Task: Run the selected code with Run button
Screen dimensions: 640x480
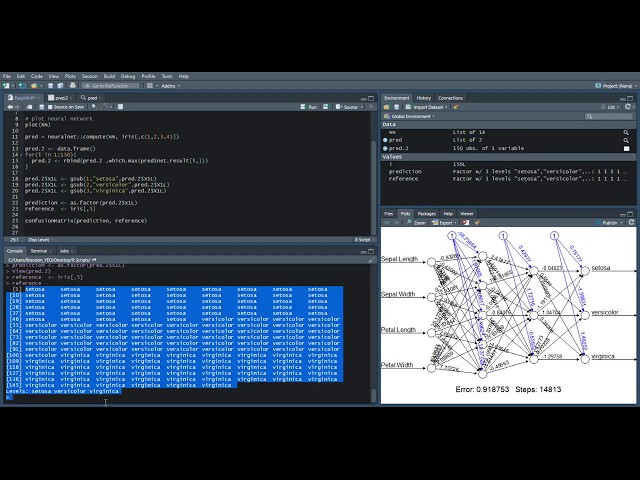Action: click(x=309, y=107)
